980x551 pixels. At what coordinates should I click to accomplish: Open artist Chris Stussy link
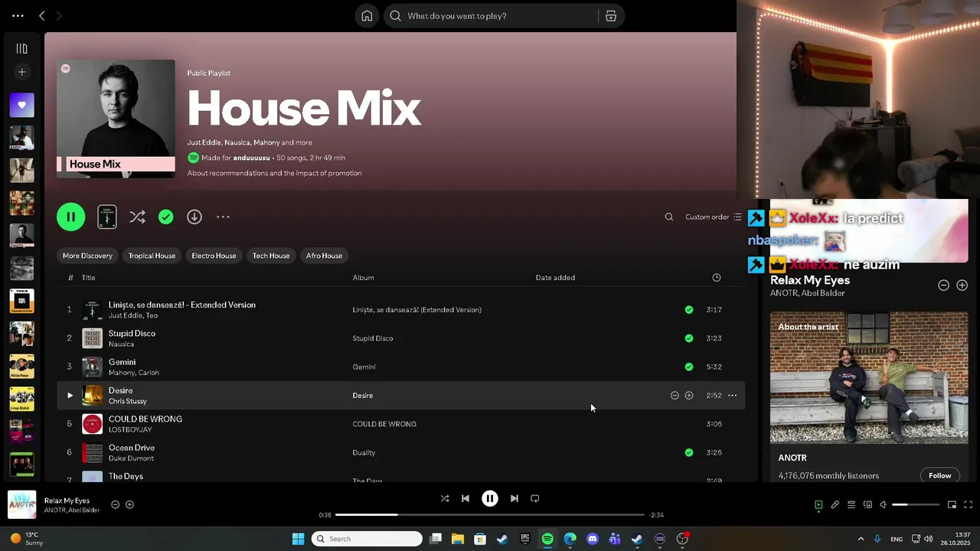127,401
